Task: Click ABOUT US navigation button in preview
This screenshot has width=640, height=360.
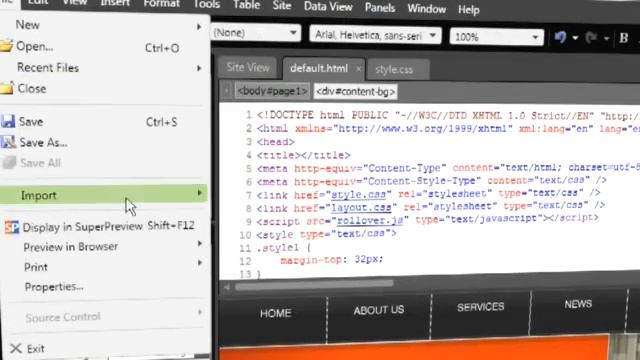Action: tap(379, 310)
